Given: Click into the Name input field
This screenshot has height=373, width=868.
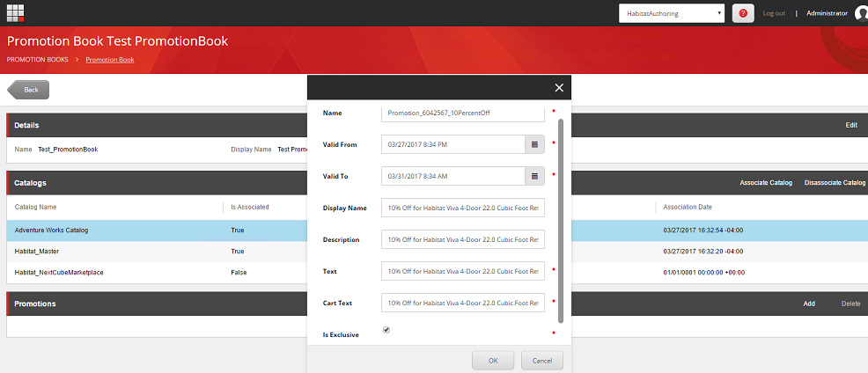Looking at the screenshot, I should coord(462,113).
